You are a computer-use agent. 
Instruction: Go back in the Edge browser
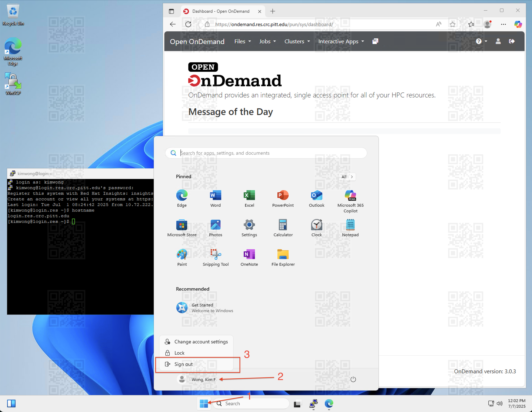173,24
